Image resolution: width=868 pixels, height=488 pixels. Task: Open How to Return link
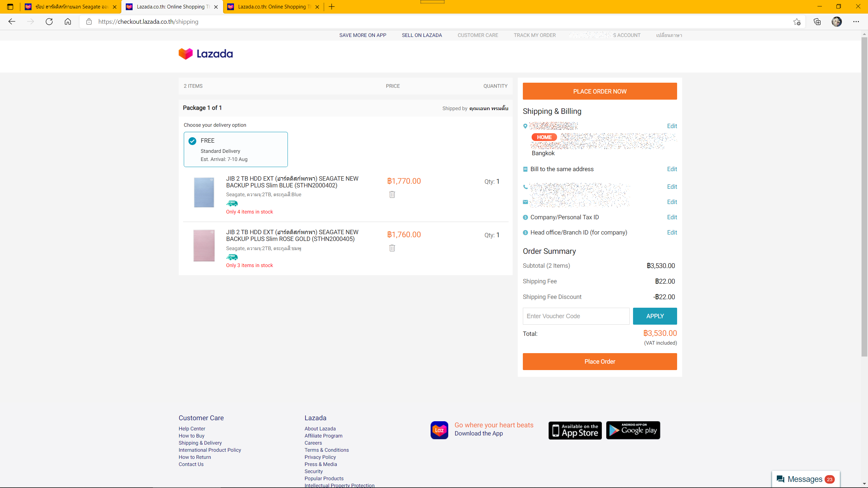(x=195, y=457)
